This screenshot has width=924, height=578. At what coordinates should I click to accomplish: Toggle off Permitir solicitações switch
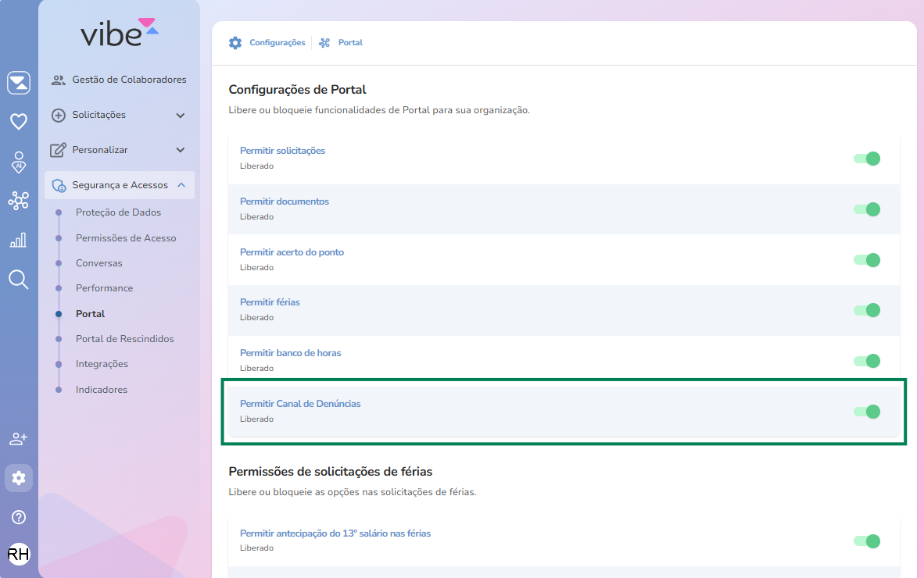tap(867, 159)
